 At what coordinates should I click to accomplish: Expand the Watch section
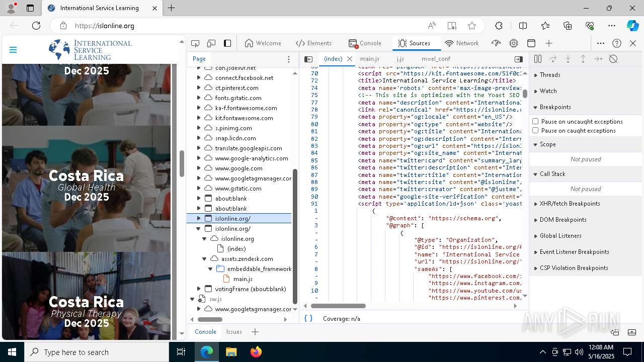586,91
